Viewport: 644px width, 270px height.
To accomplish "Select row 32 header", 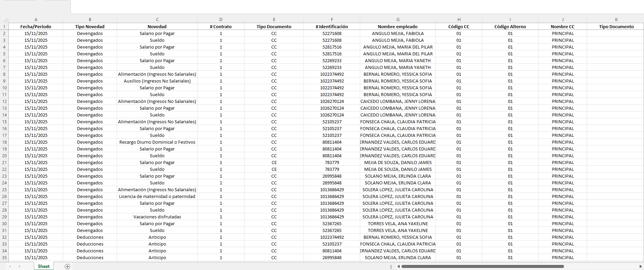I will click(x=4, y=237).
